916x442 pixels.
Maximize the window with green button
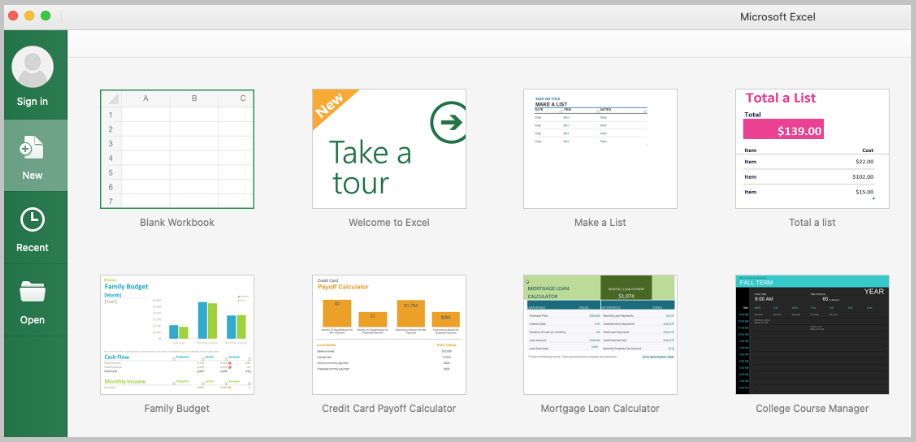(46, 16)
